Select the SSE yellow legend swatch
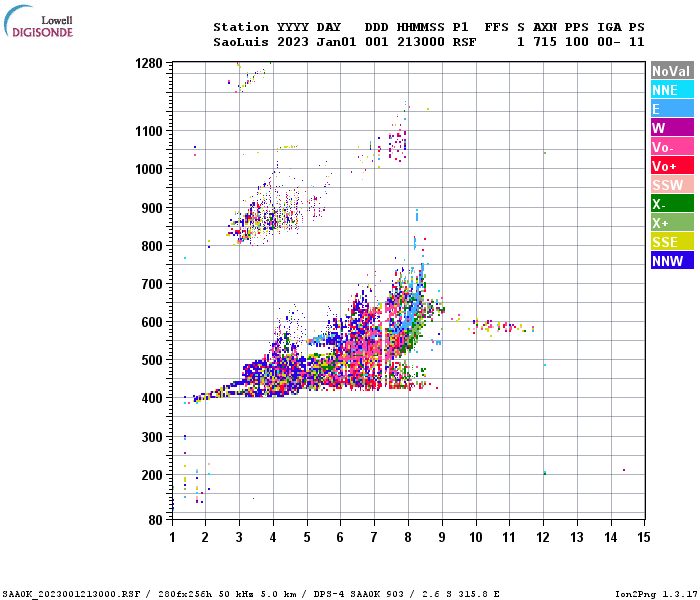This screenshot has height=600, width=700. 672,242
